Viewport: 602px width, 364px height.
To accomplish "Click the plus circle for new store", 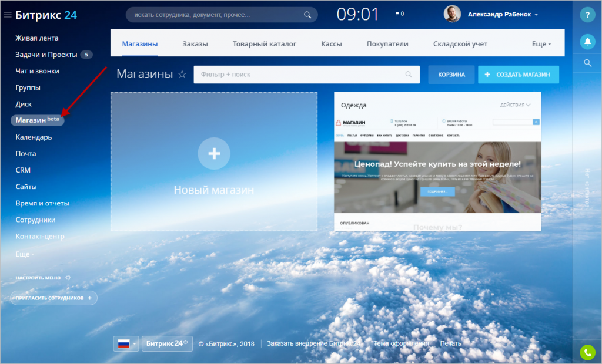I will 214,153.
